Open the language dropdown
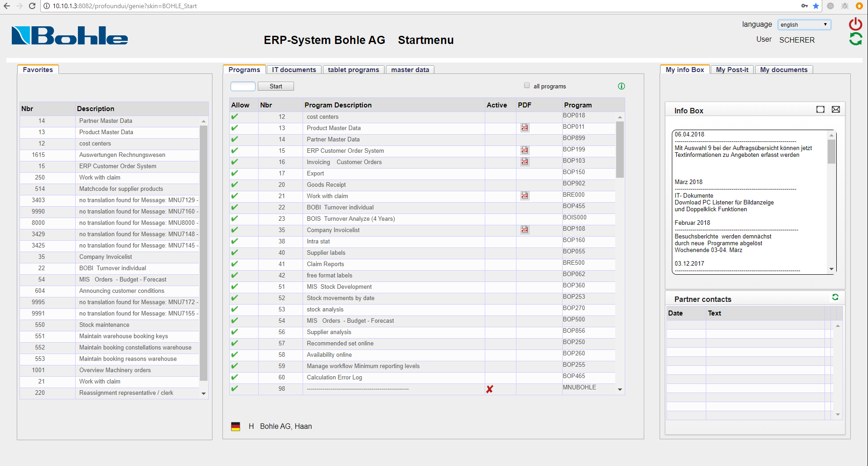Screen dimensions: 868x466 coord(805,24)
